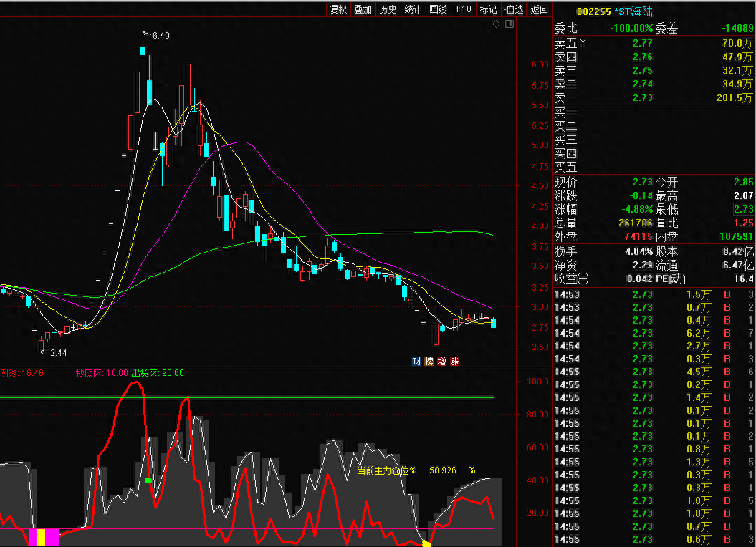
Task: Click the red 涨 event marker icon
Action: coord(454,362)
